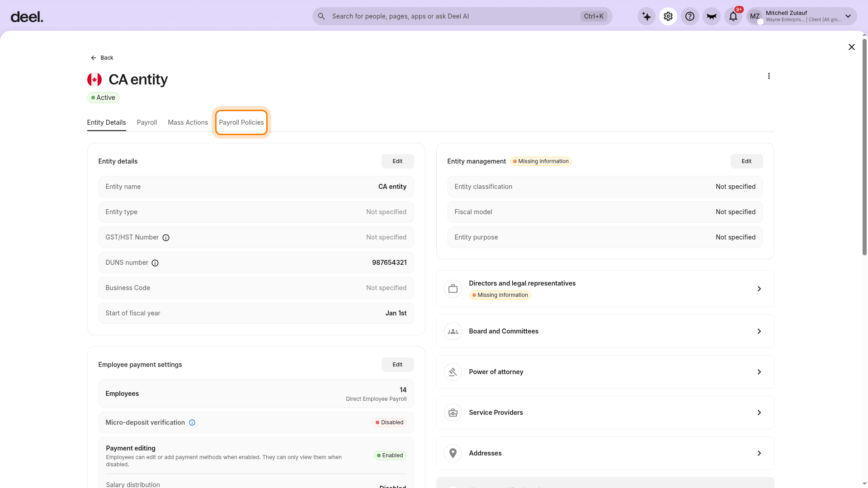Click the Board and Committees label
868x488 pixels.
tap(504, 331)
